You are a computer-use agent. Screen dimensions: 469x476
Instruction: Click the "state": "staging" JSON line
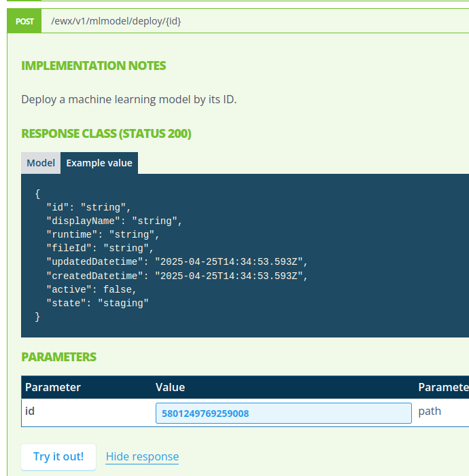click(x=97, y=303)
